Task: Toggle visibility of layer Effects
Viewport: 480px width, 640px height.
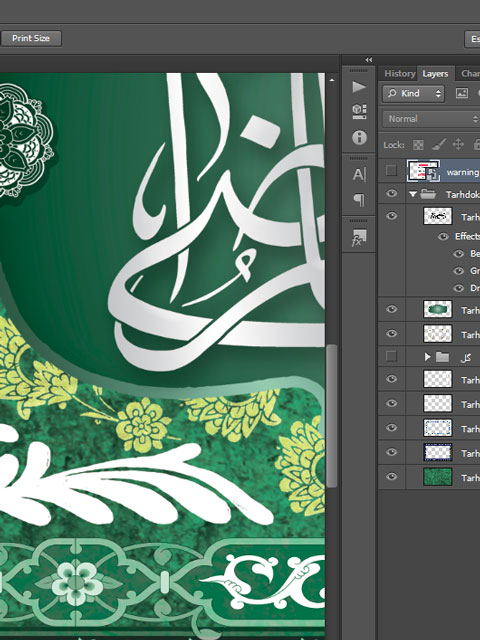Action: 443,237
